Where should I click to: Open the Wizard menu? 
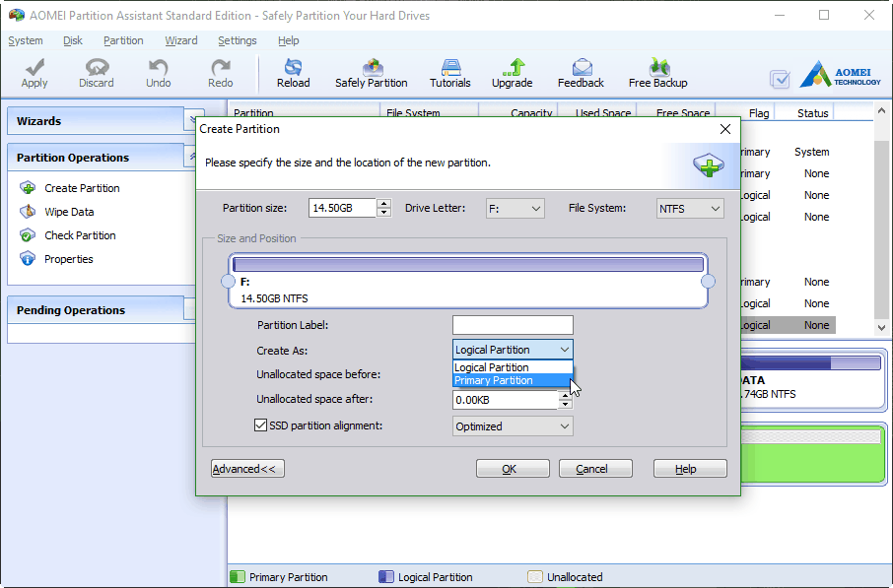180,40
